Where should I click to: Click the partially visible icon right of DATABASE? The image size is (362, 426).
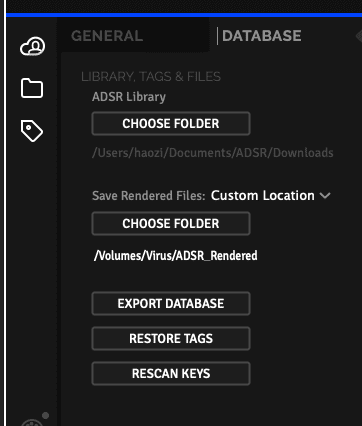[x=359, y=35]
